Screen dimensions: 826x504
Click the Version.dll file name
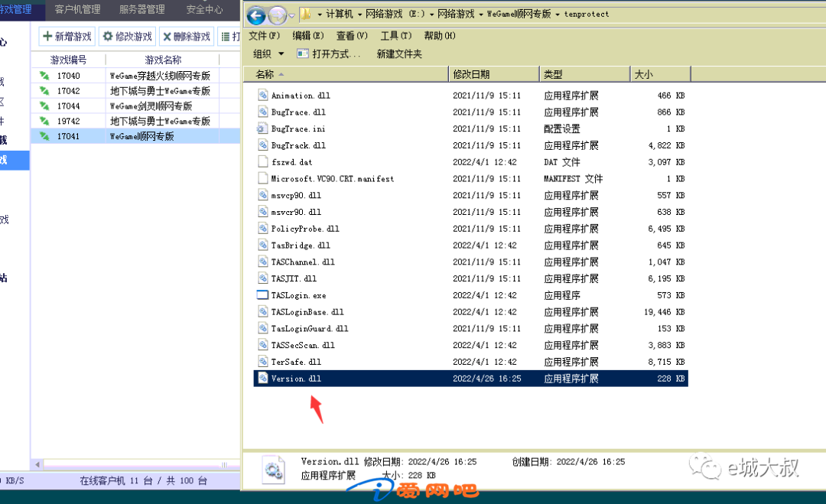point(296,379)
